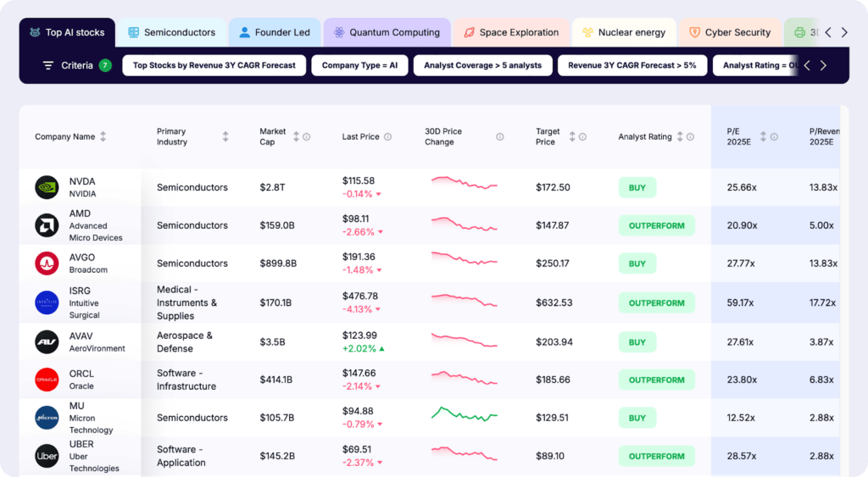The image size is (868, 477).
Task: Click the Company Type = AI filter
Action: pyautogui.click(x=359, y=65)
